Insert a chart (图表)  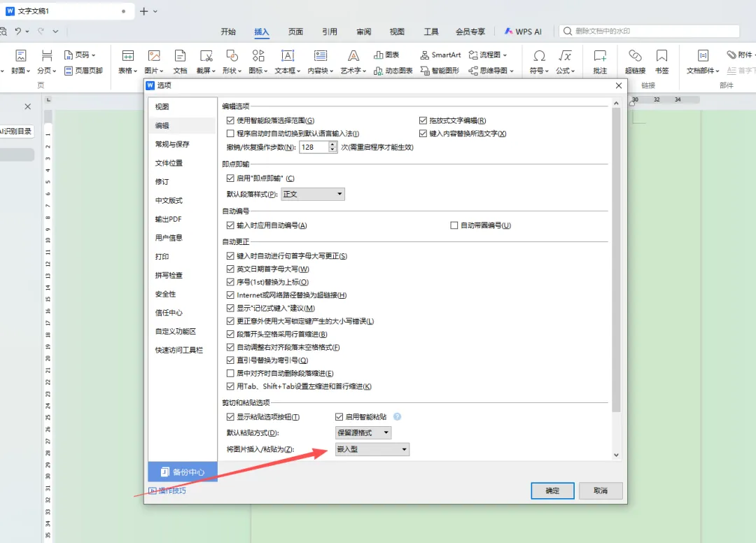click(386, 55)
